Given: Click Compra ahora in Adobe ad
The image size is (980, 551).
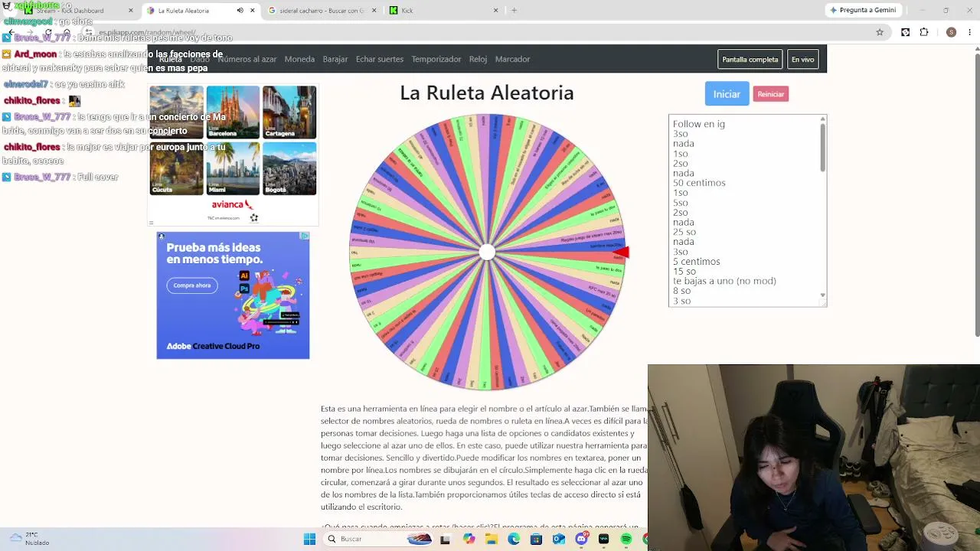Looking at the screenshot, I should [x=192, y=285].
